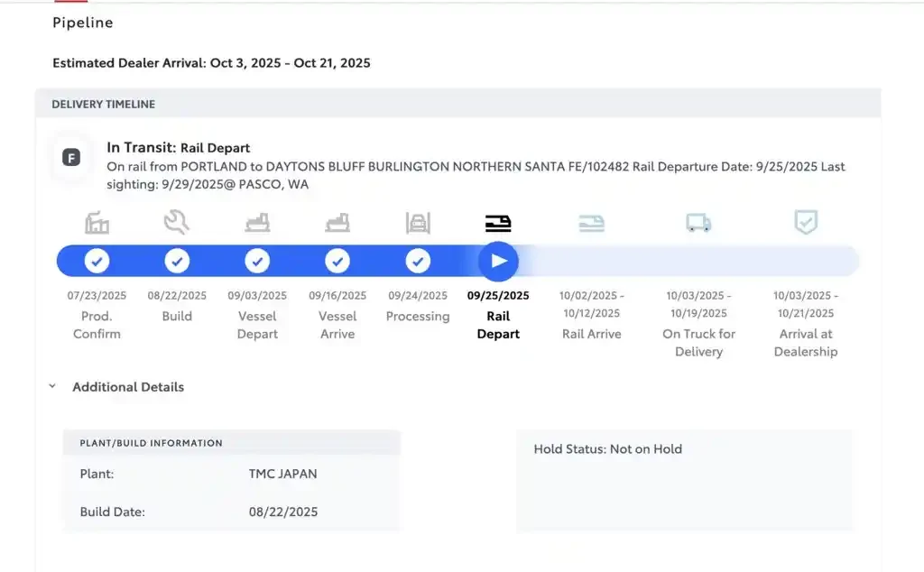Click the ship icon above Vessel Depart
The width and height of the screenshot is (924, 572).
257,222
